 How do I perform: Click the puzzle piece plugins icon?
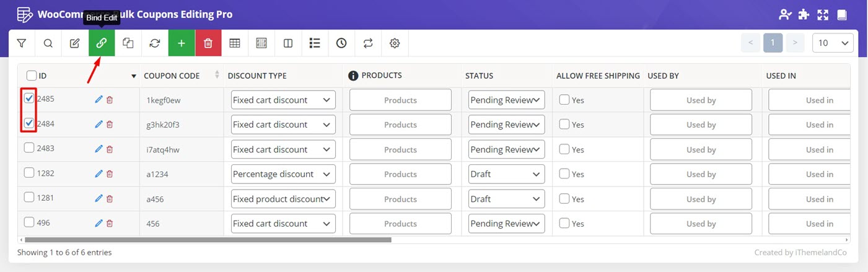click(804, 14)
